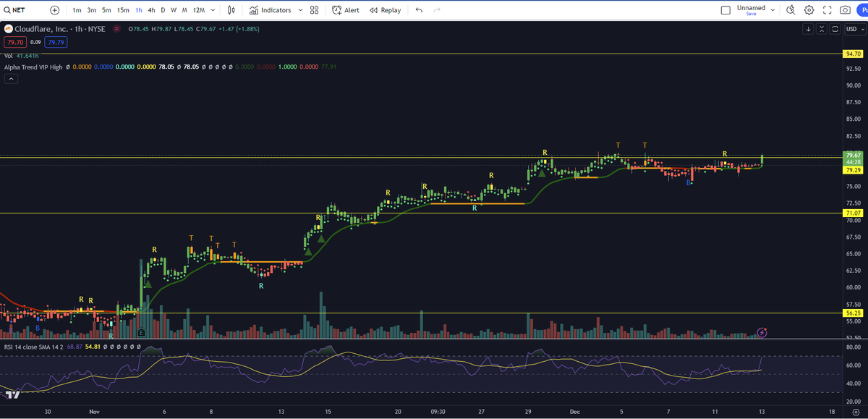This screenshot has width=868, height=419.
Task: Open indicator templates grid icon
Action: pos(314,10)
